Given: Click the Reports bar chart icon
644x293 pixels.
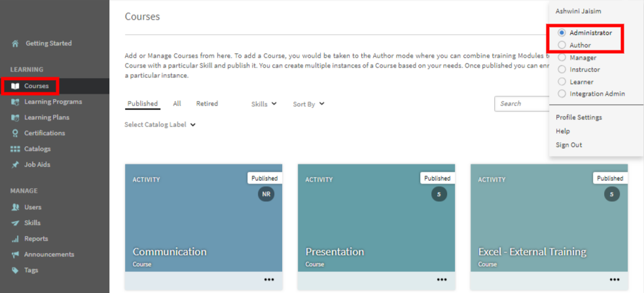Looking at the screenshot, I should 15,239.
